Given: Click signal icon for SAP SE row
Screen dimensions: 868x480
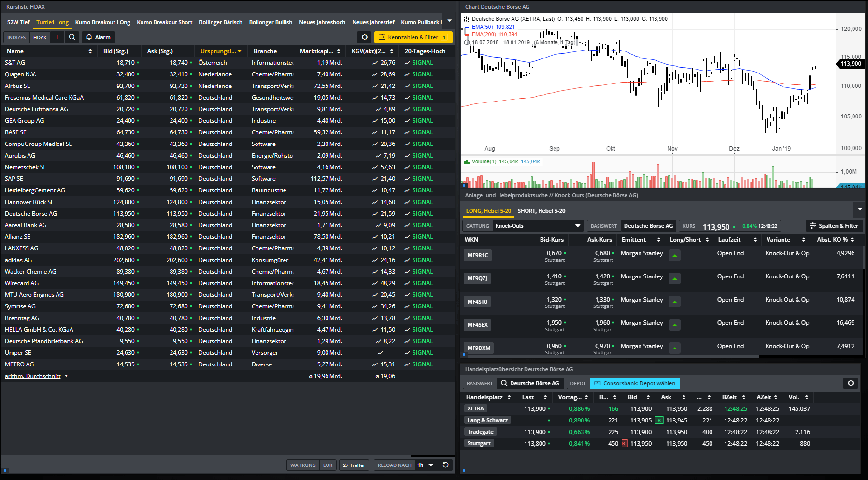Looking at the screenshot, I should coord(407,179).
